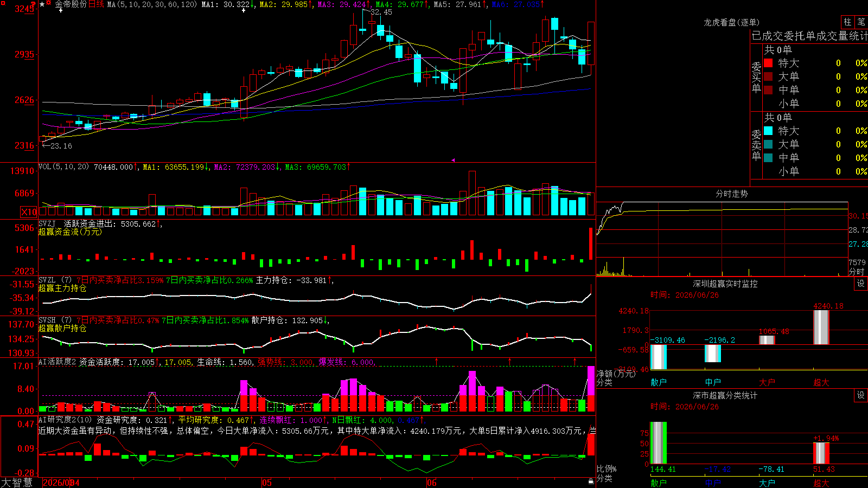
Task: Click the 超大 bar showing 4240.18
Action: 821,327
